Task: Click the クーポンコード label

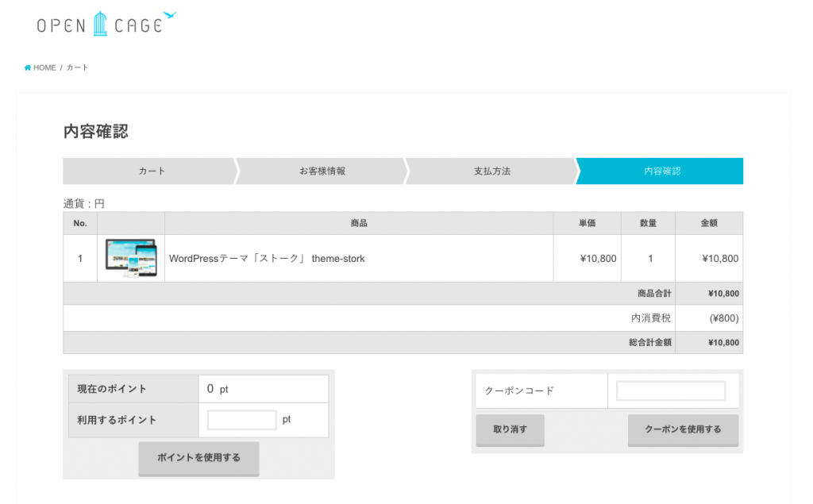Action: point(519,391)
